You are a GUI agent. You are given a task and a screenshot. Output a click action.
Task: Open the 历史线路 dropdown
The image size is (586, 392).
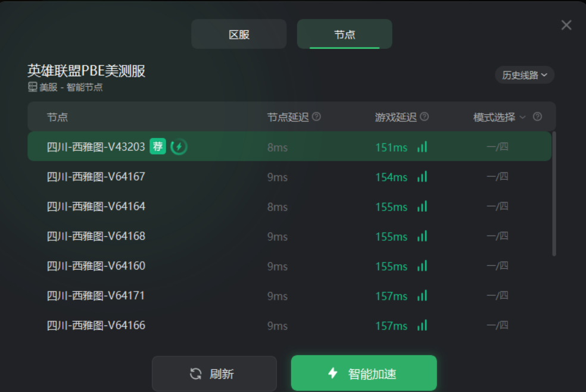(x=525, y=75)
